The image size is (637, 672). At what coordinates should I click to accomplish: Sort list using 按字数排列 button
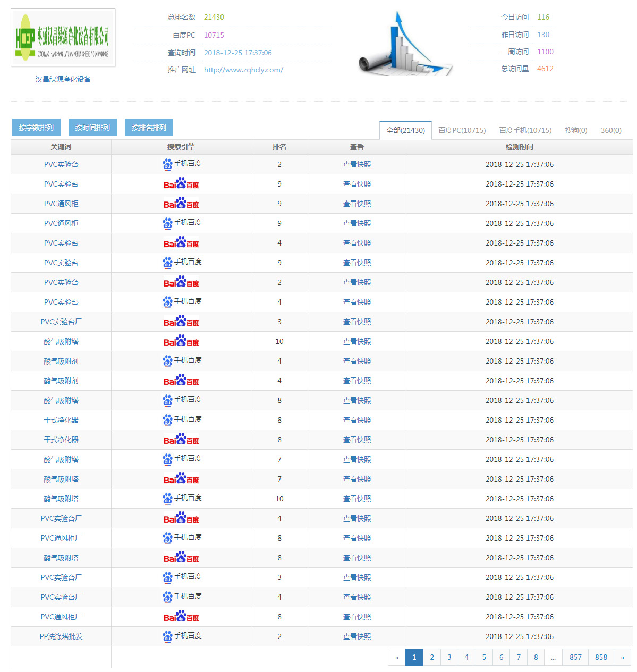(36, 128)
